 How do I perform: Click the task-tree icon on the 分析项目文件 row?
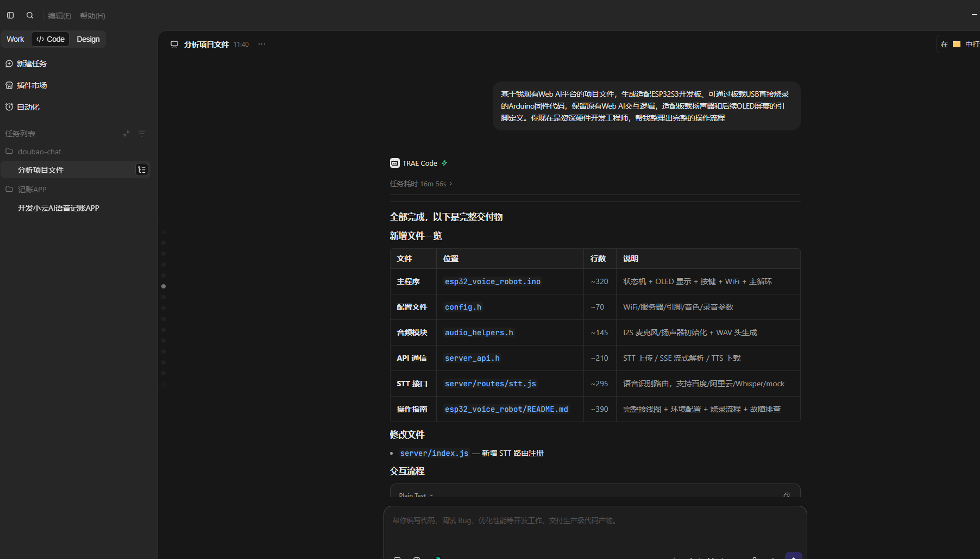coord(142,170)
